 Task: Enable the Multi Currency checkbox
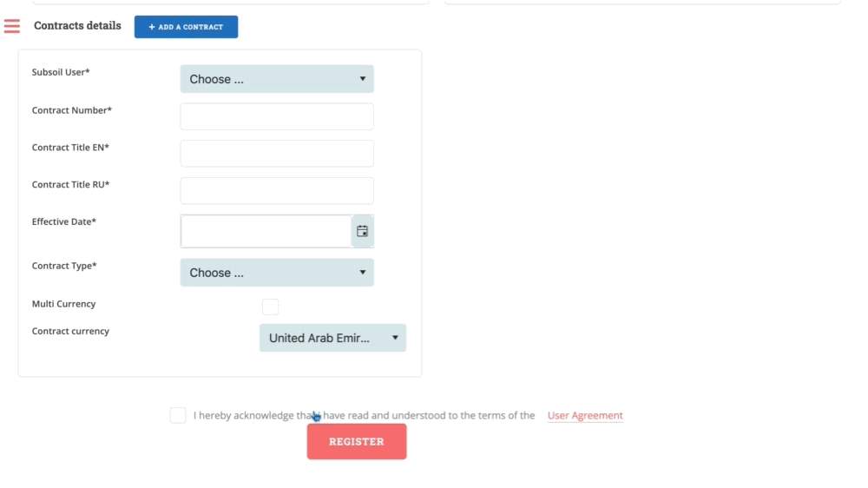click(270, 307)
